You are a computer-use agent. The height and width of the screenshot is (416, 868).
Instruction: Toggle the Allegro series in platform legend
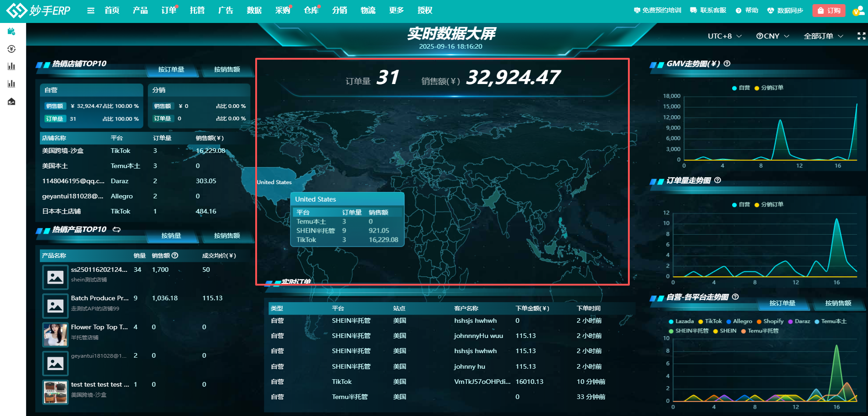coord(739,321)
